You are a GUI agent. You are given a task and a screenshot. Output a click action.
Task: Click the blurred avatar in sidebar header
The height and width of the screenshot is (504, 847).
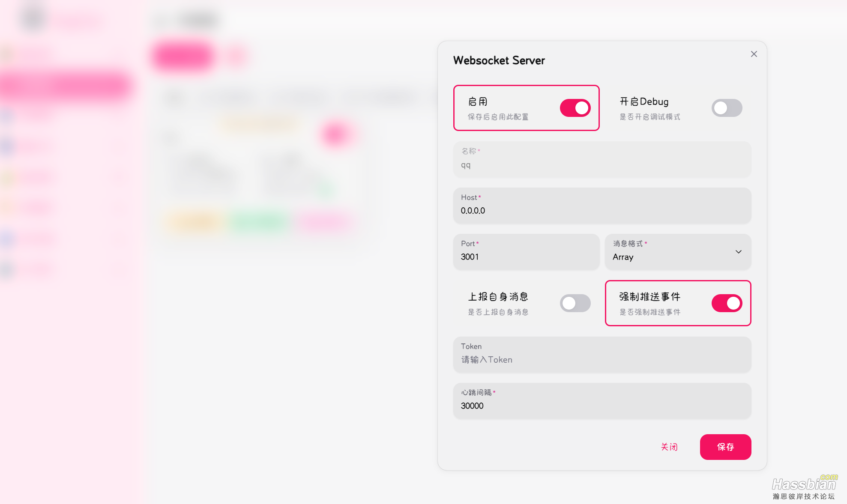[33, 18]
